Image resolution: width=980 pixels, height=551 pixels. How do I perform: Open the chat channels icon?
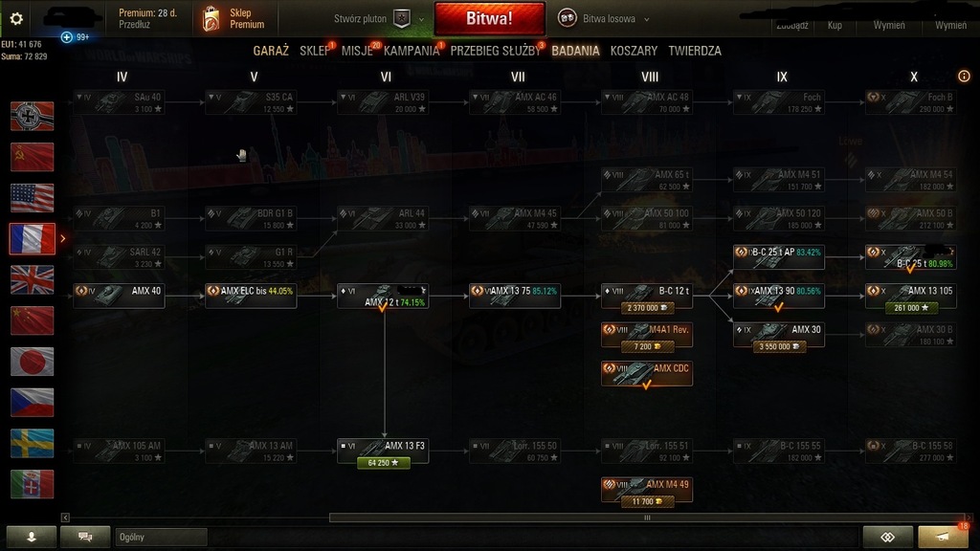click(85, 537)
